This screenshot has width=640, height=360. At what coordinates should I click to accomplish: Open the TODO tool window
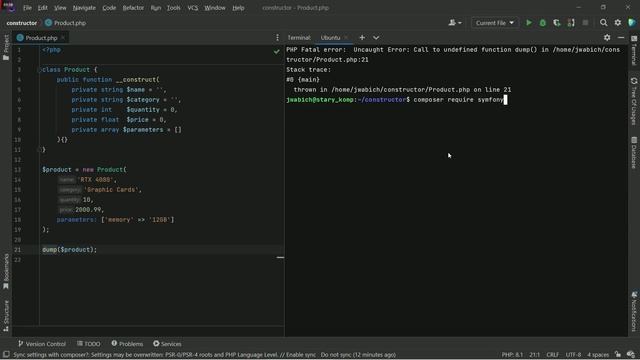click(89, 344)
